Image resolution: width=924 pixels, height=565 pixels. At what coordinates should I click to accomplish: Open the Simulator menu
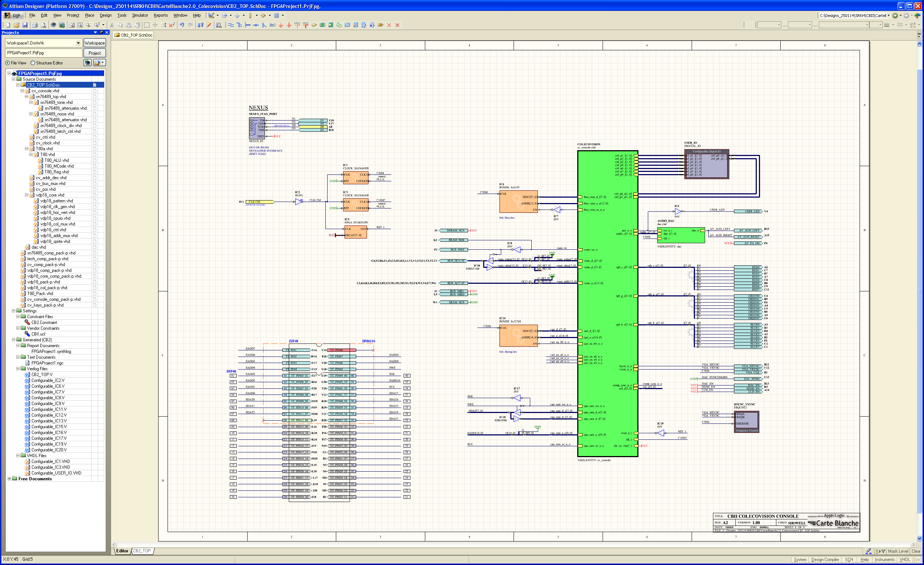pyautogui.click(x=140, y=15)
